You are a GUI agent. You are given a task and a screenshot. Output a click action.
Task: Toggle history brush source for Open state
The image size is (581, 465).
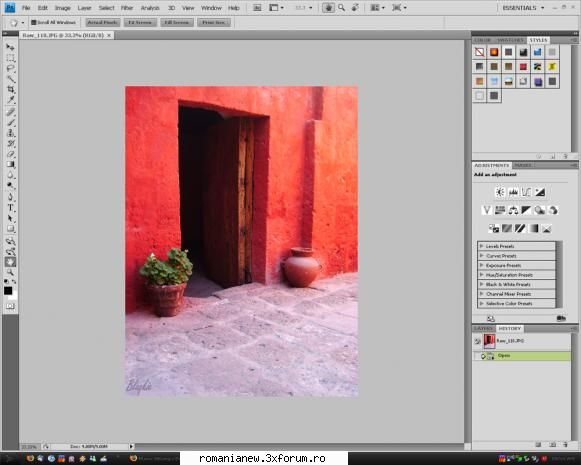coord(478,356)
